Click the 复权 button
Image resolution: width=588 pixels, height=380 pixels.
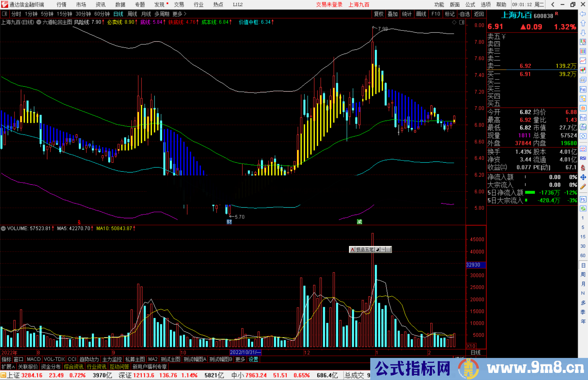[x=379, y=14]
